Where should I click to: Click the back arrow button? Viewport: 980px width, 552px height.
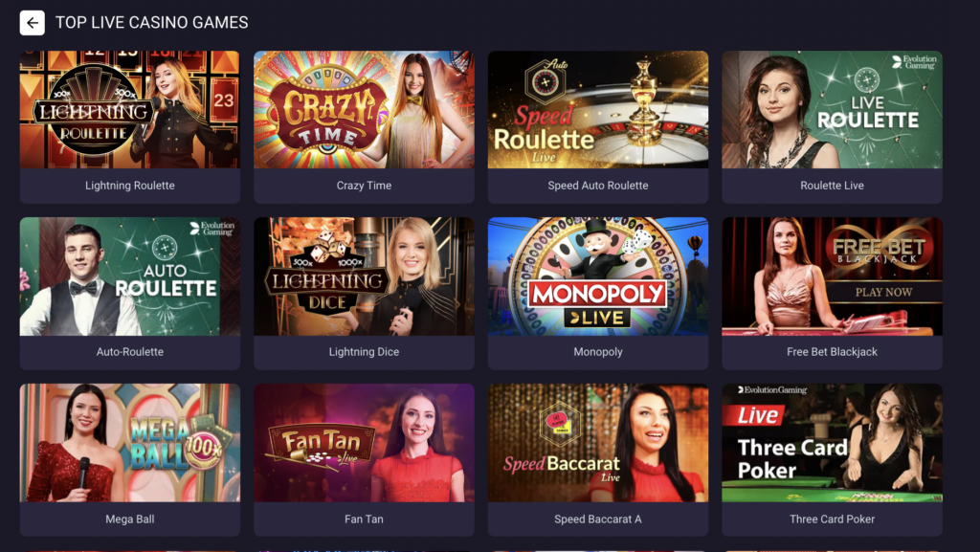[x=32, y=23]
